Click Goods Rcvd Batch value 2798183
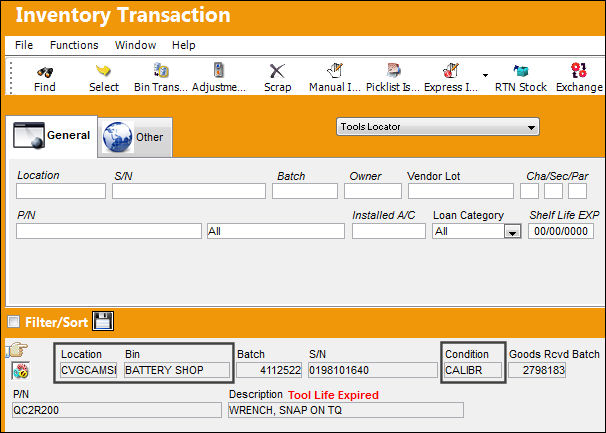606x433 pixels. [537, 370]
